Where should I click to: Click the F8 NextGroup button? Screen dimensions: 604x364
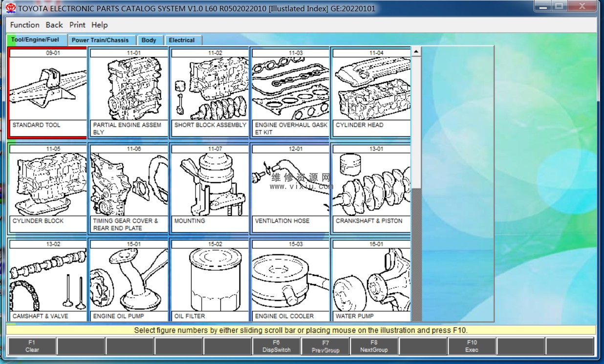coord(374,346)
